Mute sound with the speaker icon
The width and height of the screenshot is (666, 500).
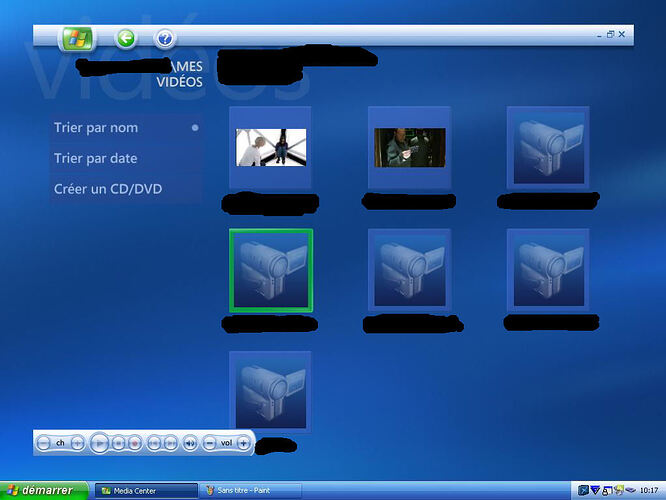189,443
